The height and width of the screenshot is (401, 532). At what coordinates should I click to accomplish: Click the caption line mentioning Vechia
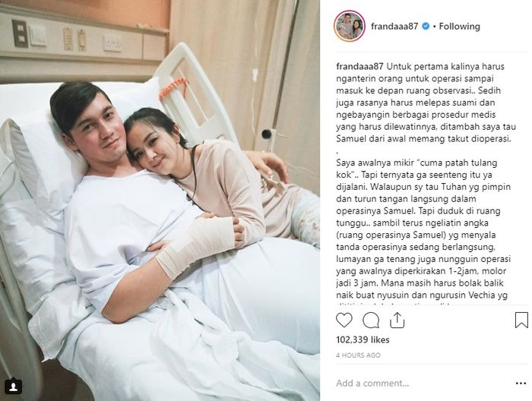click(x=422, y=295)
